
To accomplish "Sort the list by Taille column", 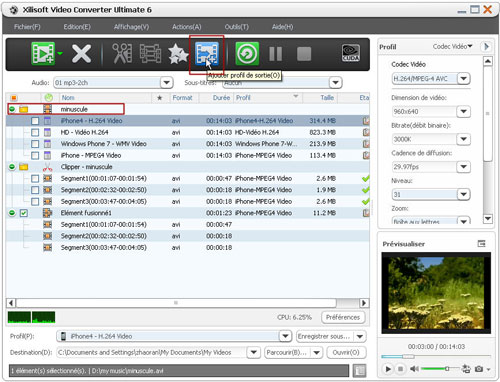I will click(x=327, y=98).
